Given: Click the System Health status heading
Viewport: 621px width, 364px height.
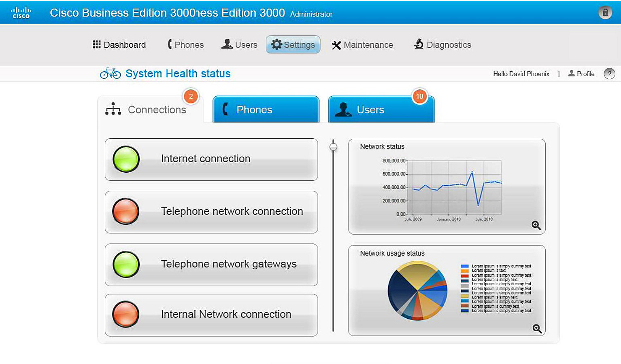Looking at the screenshot, I should 178,73.
